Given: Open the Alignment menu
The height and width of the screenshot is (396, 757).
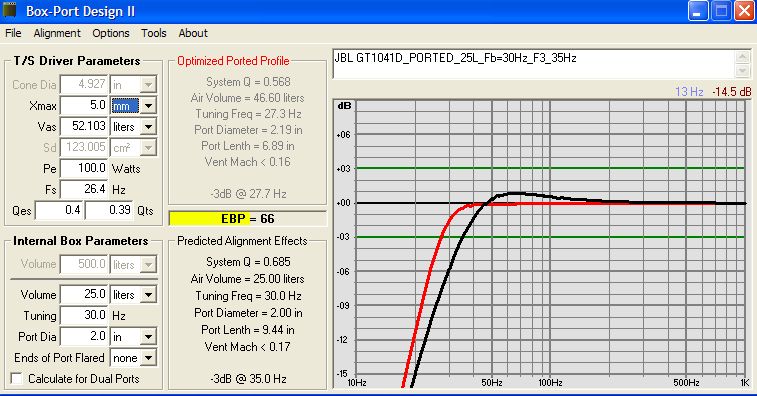Looking at the screenshot, I should point(57,33).
